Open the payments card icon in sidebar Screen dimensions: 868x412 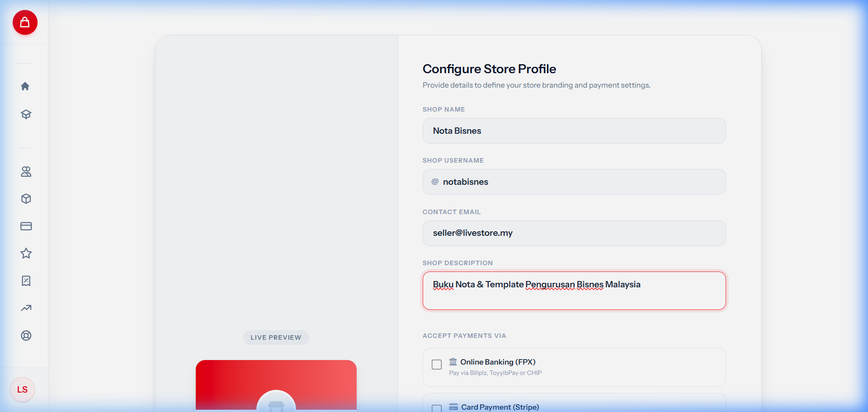pyautogui.click(x=26, y=226)
